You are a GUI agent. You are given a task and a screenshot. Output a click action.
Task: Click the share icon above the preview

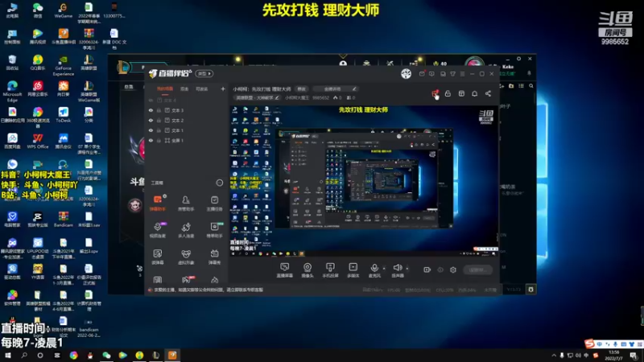[x=488, y=94]
